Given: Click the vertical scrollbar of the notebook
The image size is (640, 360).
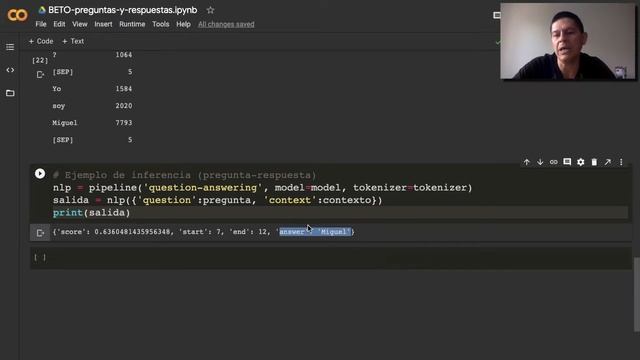Looking at the screenshot, I should (636, 295).
